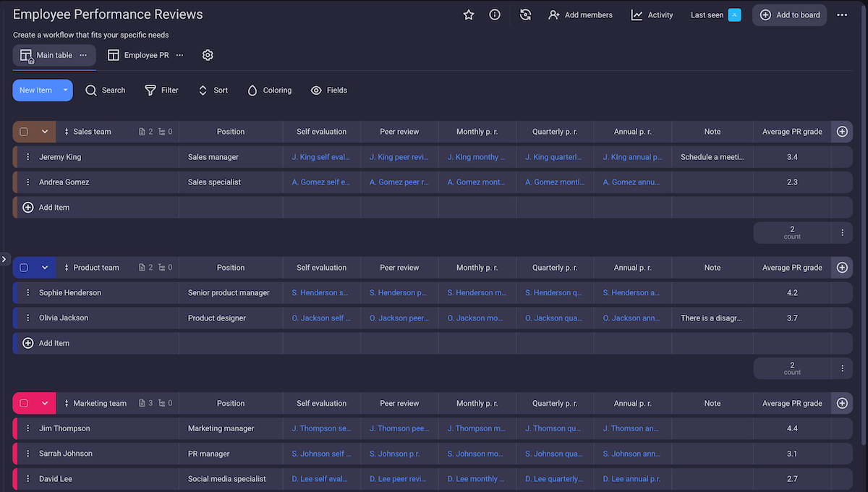Toggle Fields visibility eye menu
Screen dimensions: 868x492
(x=328, y=90)
